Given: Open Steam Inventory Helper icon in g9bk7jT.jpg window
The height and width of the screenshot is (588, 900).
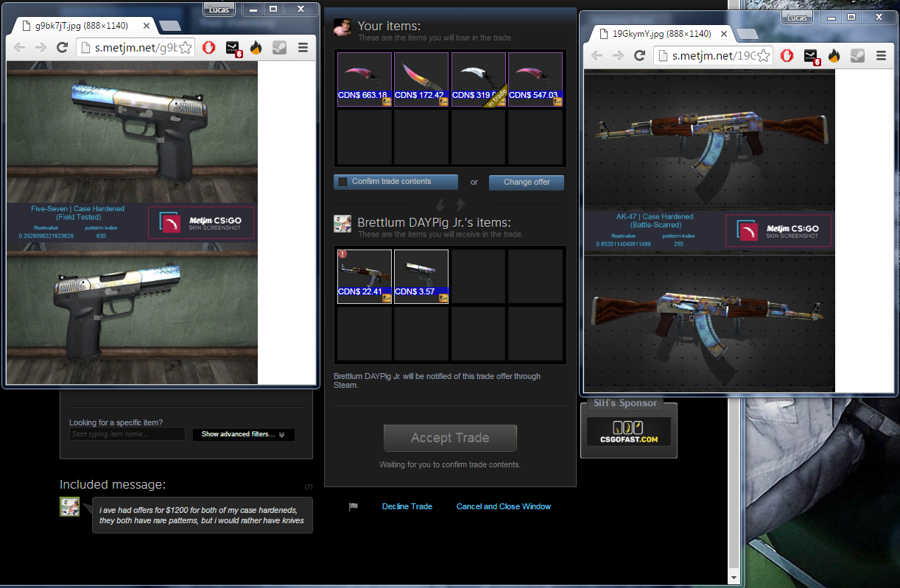Looking at the screenshot, I should click(233, 48).
